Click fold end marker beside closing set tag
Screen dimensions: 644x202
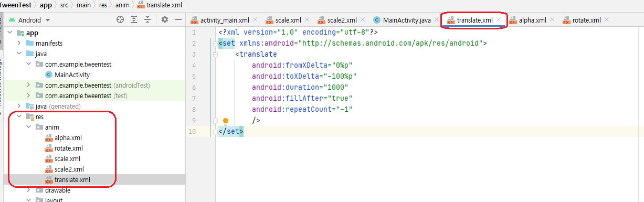(215, 131)
